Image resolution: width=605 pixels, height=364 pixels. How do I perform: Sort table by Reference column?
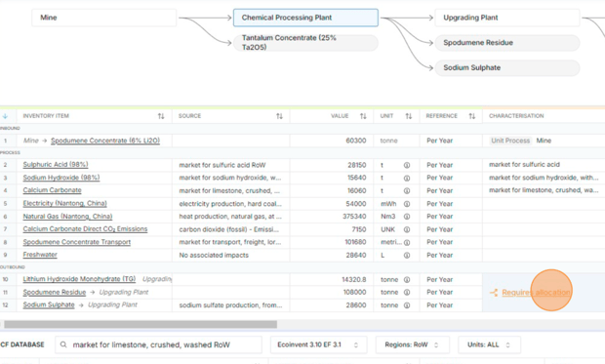(x=472, y=116)
